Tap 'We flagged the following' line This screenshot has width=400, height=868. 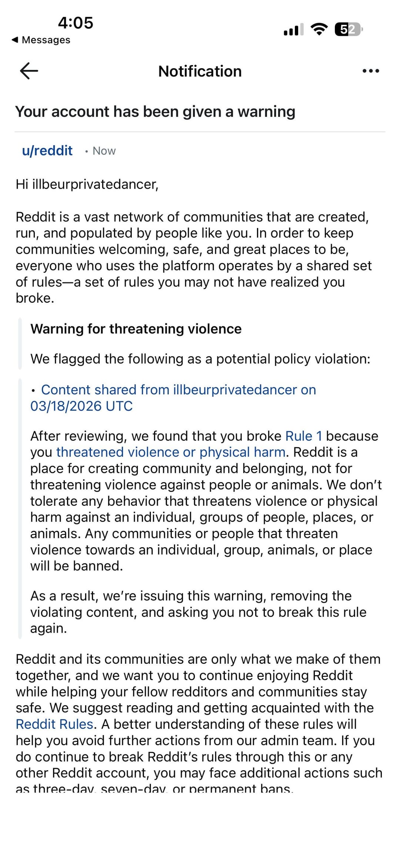click(x=200, y=359)
